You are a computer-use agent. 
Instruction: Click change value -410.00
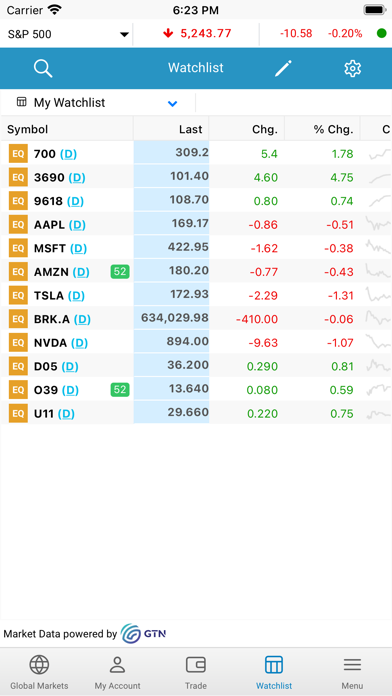[x=257, y=319]
